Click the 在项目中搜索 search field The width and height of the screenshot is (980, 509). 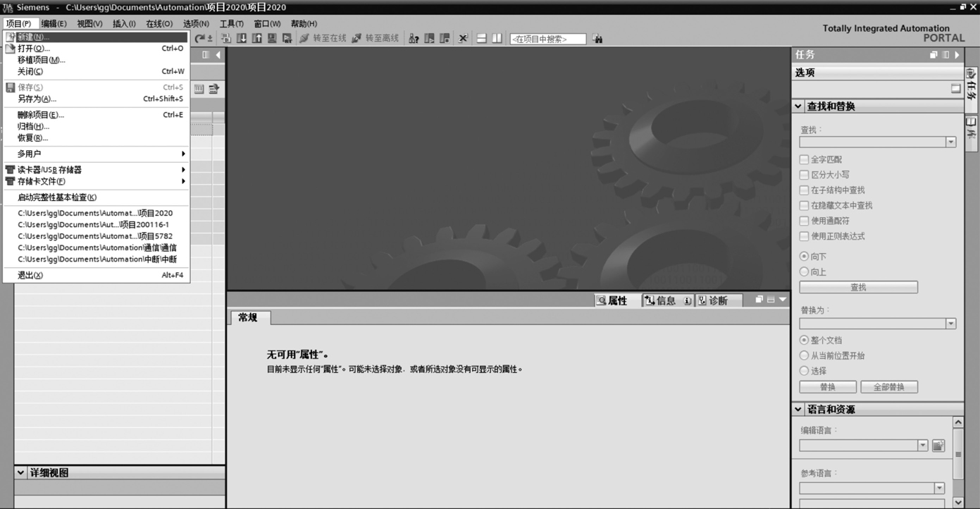(548, 39)
